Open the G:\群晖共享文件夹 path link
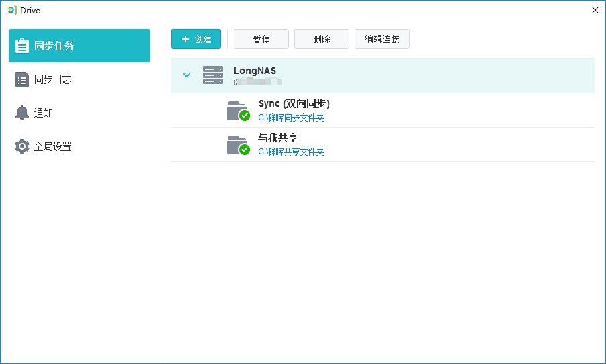 pyautogui.click(x=292, y=152)
